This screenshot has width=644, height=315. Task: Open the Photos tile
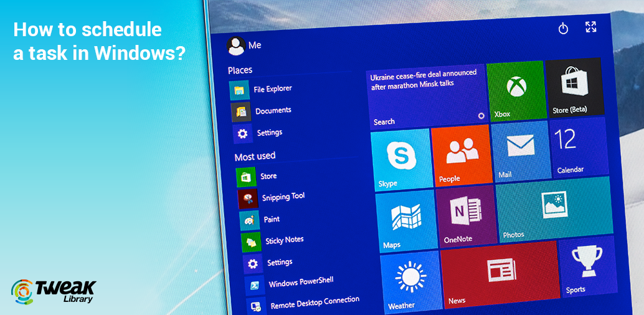click(555, 210)
